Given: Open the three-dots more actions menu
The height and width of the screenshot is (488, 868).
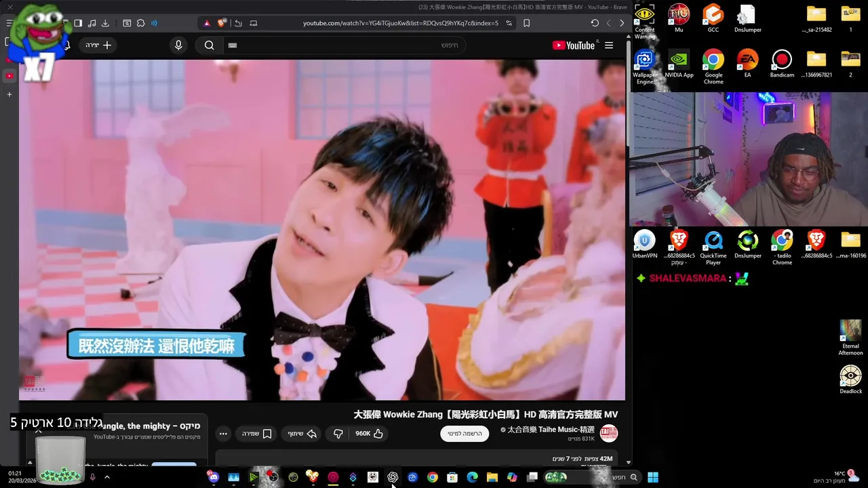Looking at the screenshot, I should 223,434.
